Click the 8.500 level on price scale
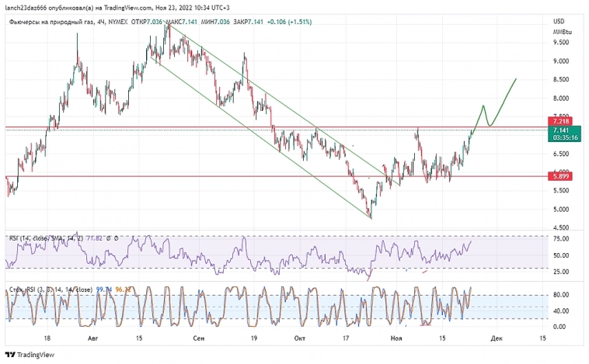 click(561, 80)
